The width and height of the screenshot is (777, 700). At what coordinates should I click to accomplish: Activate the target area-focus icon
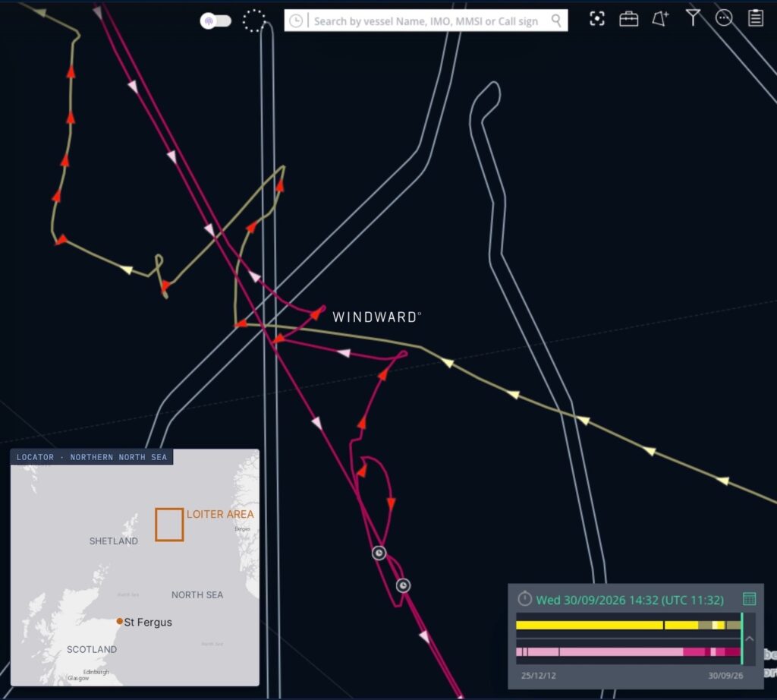point(597,19)
